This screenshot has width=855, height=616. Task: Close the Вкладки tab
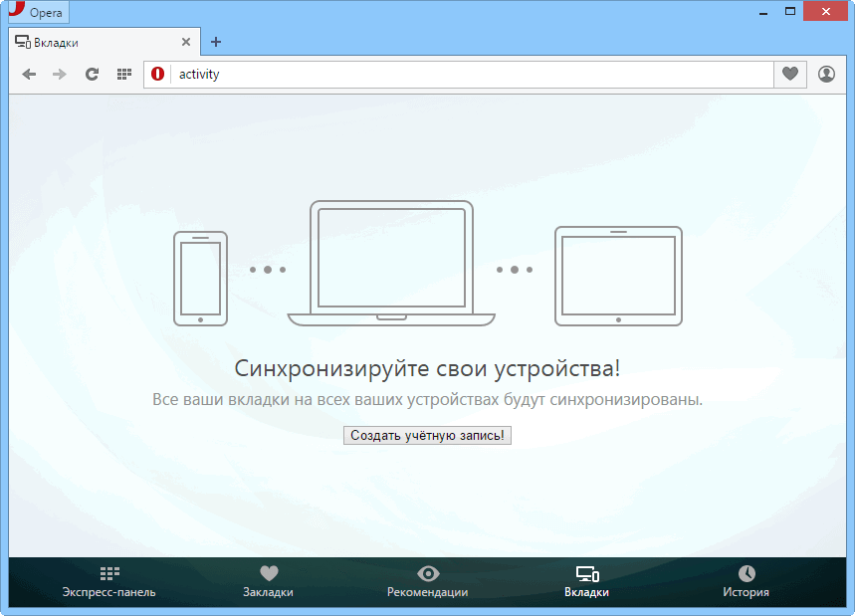186,42
